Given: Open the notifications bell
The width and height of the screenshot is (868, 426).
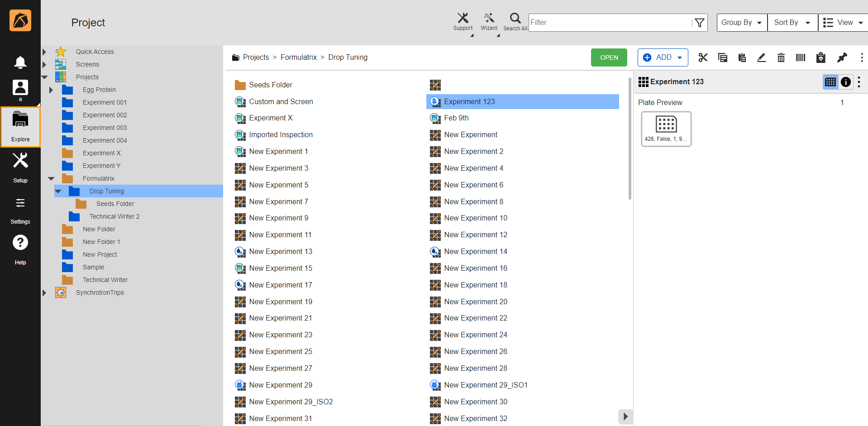Looking at the screenshot, I should (x=20, y=62).
